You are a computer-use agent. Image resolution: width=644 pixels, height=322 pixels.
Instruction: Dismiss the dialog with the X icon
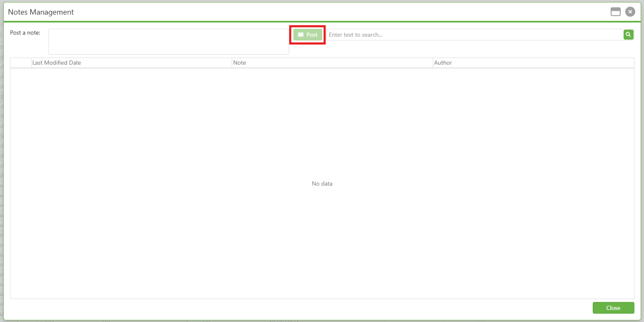coord(630,12)
